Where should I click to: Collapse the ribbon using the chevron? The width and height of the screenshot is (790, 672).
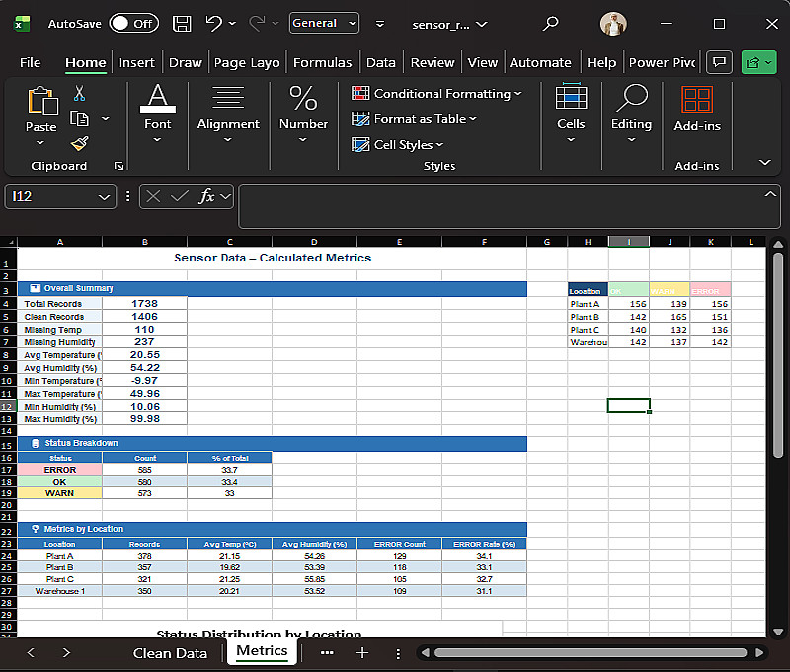(x=764, y=162)
